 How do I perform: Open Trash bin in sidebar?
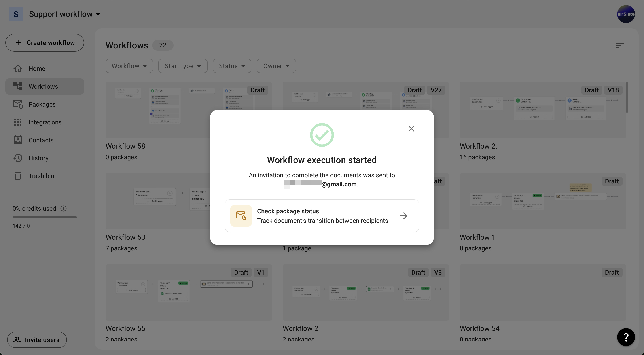(x=45, y=176)
